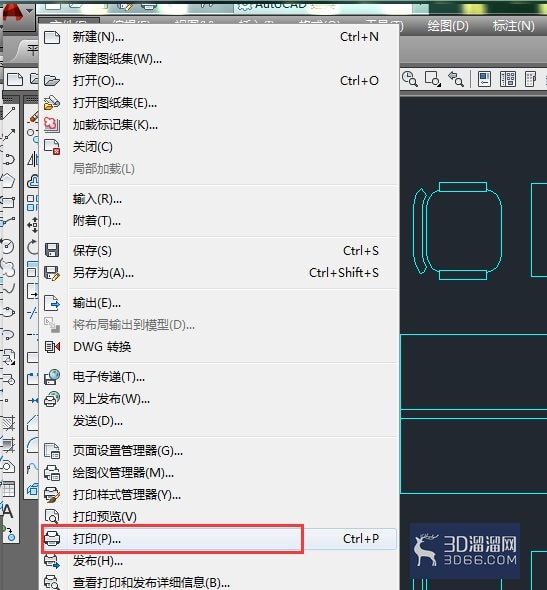Click the eTransmit icon beside 电子传递
The height and width of the screenshot is (590, 547).
coord(52,377)
